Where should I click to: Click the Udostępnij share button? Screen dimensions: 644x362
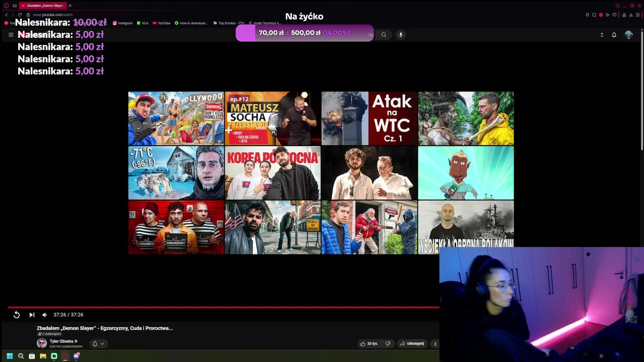(412, 344)
